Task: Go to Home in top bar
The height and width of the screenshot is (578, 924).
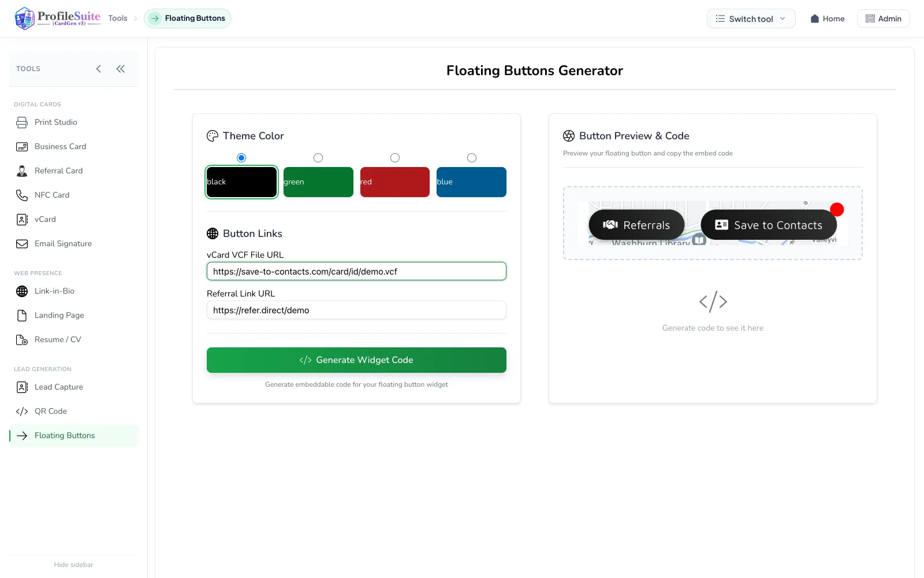Action: (x=827, y=18)
